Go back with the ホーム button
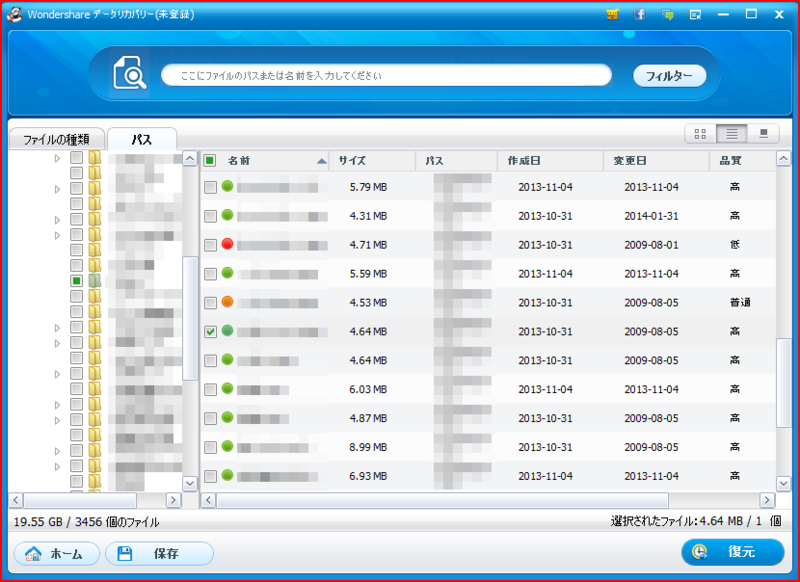Image resolution: width=800 pixels, height=582 pixels. [57, 553]
